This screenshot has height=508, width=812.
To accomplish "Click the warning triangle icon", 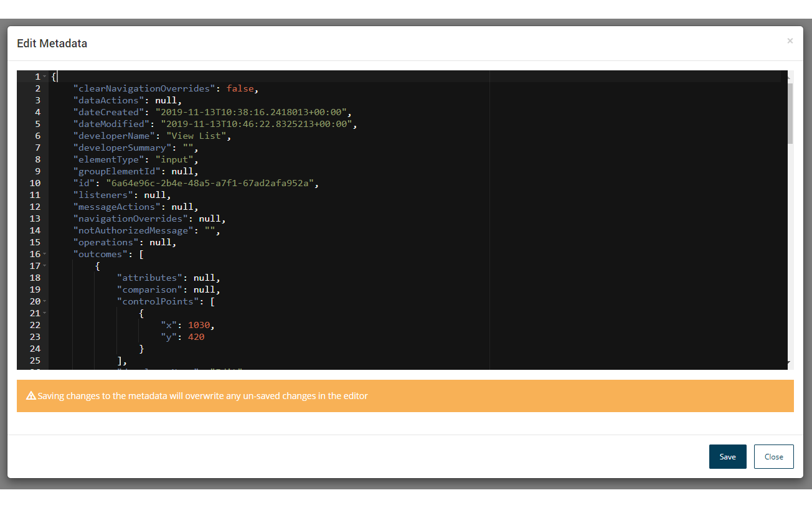I will click(31, 396).
